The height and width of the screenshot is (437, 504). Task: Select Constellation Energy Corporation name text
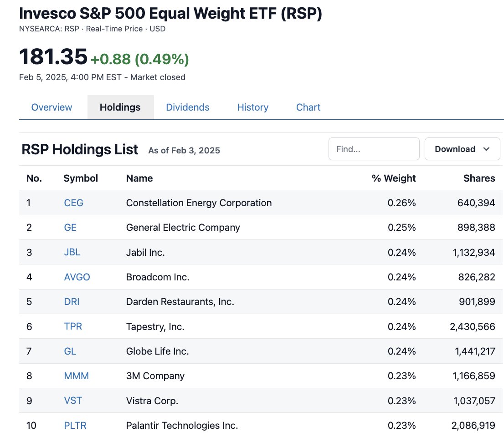[199, 203]
